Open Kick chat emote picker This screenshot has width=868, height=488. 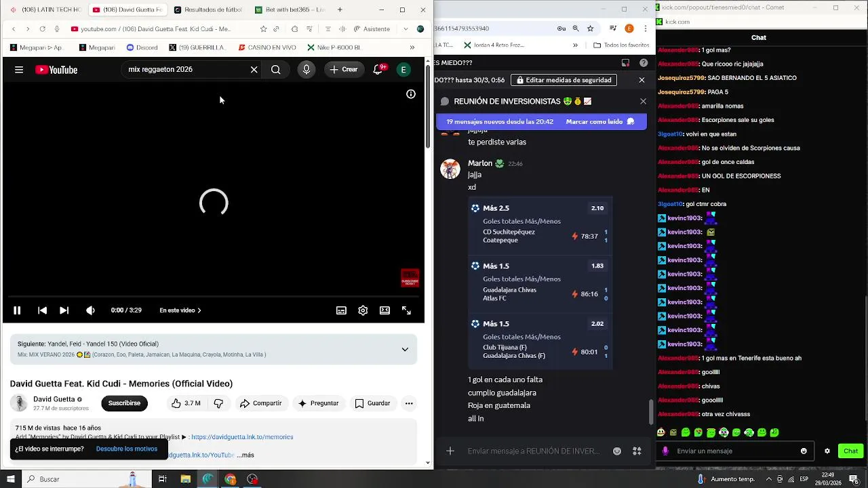point(804,451)
